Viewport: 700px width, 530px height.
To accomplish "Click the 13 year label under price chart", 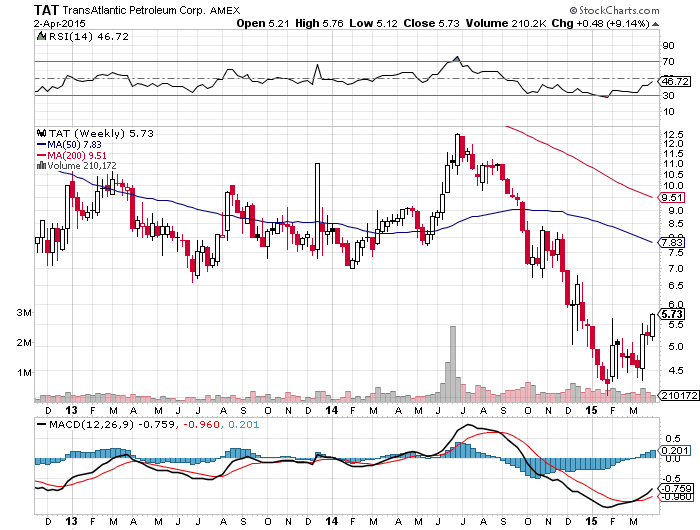I will click(x=71, y=410).
